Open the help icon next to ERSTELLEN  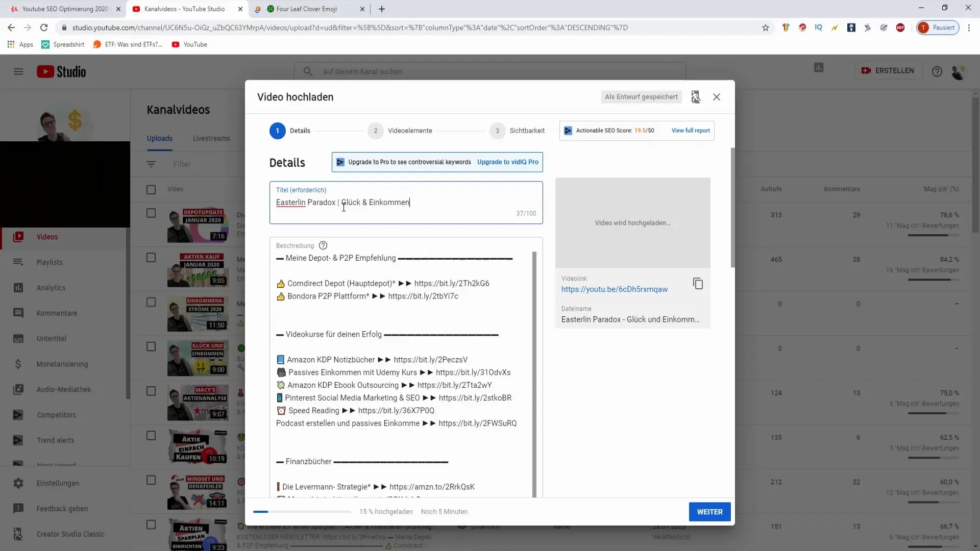pyautogui.click(x=937, y=71)
